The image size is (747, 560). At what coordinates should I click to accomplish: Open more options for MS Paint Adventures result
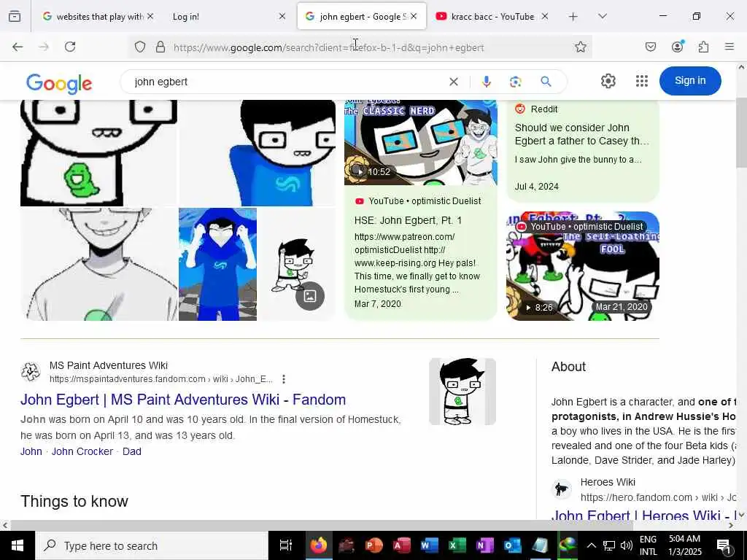(x=284, y=379)
